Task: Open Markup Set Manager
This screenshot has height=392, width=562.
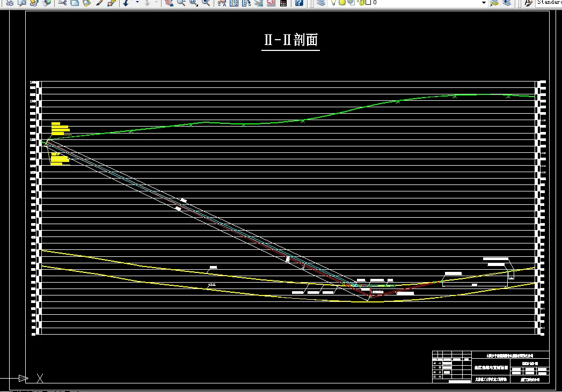Action: tap(271, 3)
